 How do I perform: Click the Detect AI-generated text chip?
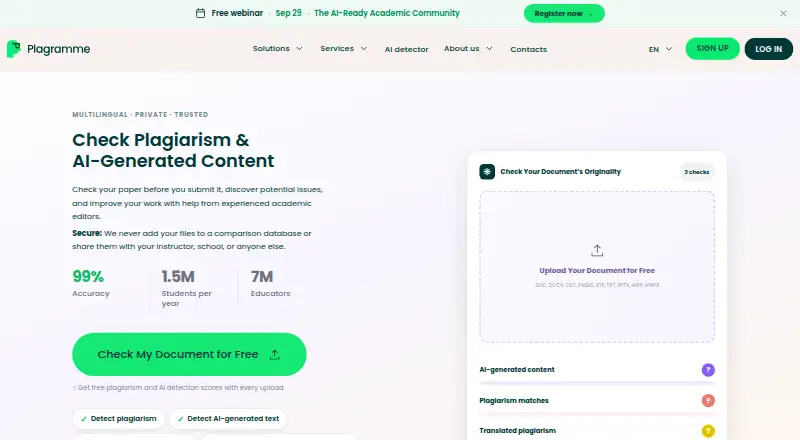pos(228,419)
